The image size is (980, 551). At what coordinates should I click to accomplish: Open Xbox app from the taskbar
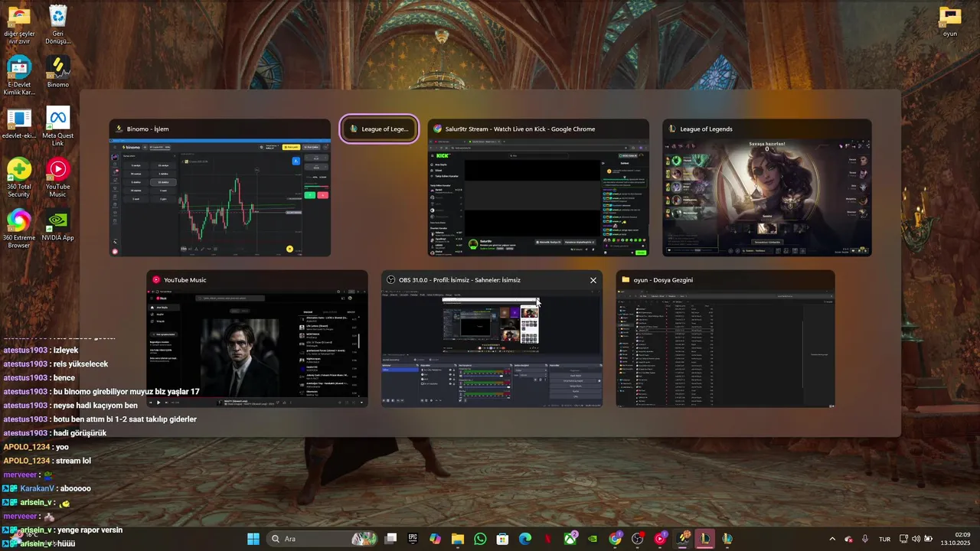click(x=570, y=539)
